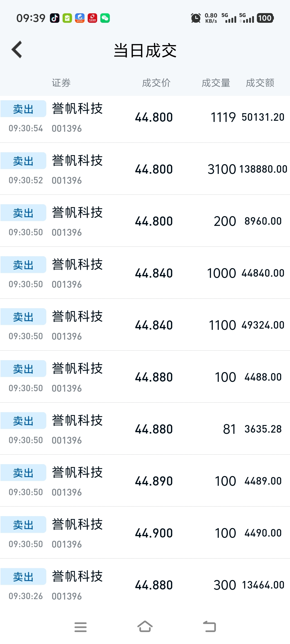This screenshot has height=644, width=290.
Task: Tap the WeChat status bar icon
Action: coord(105,18)
